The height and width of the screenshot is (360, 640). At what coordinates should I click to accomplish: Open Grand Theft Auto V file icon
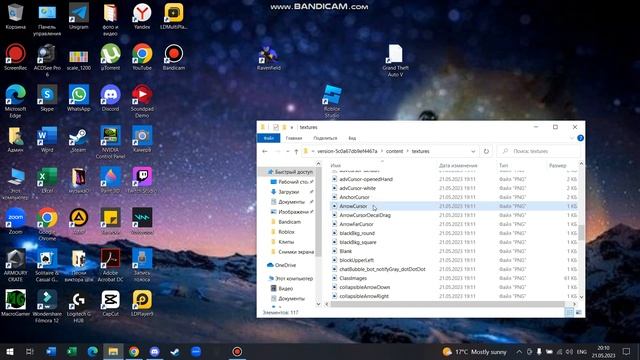coord(395,60)
